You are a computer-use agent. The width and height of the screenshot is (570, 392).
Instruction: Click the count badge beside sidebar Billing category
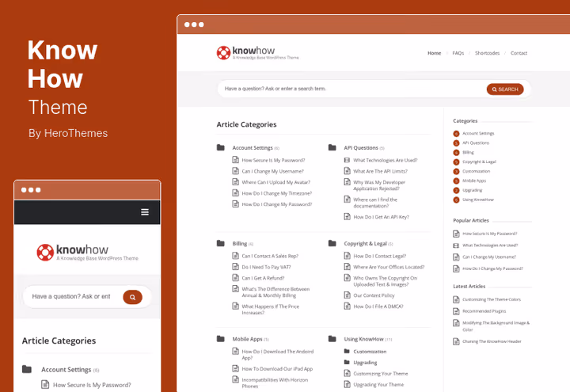pos(456,152)
